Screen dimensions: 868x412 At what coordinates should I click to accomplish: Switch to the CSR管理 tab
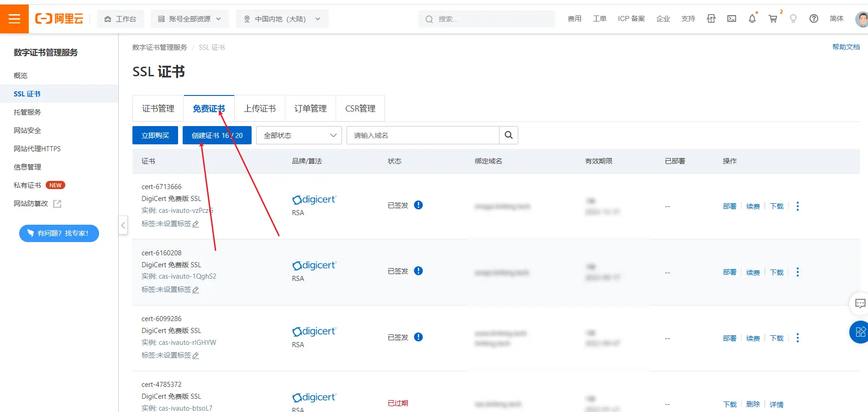[360, 109]
